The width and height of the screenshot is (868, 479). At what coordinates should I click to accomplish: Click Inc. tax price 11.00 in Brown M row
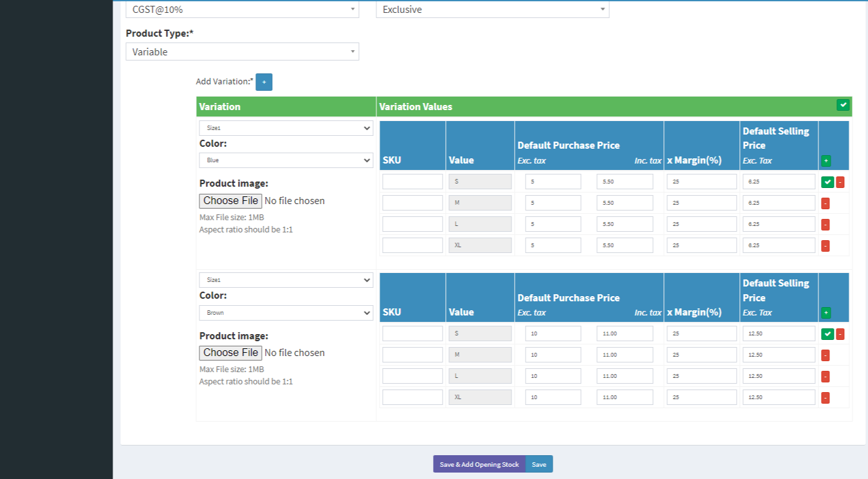click(625, 355)
